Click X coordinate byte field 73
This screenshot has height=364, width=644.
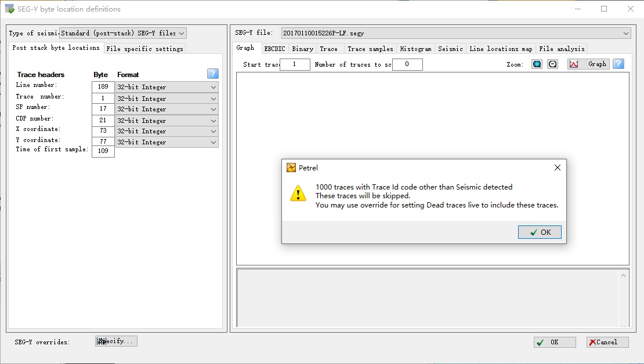click(x=103, y=131)
